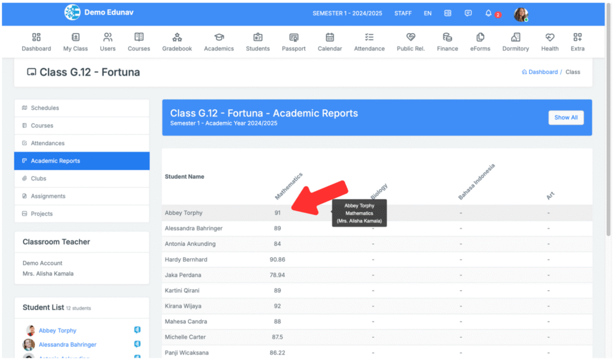
Task: Click the Calendar icon in navigation
Action: click(330, 37)
